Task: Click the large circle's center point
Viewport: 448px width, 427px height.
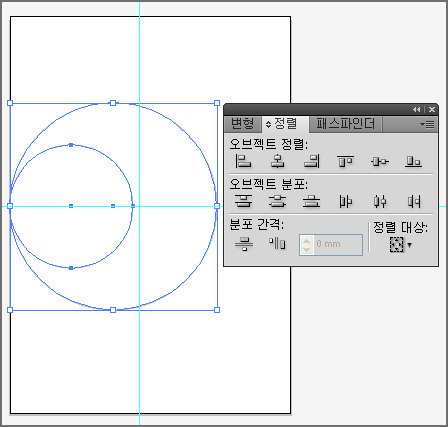Action: click(113, 206)
